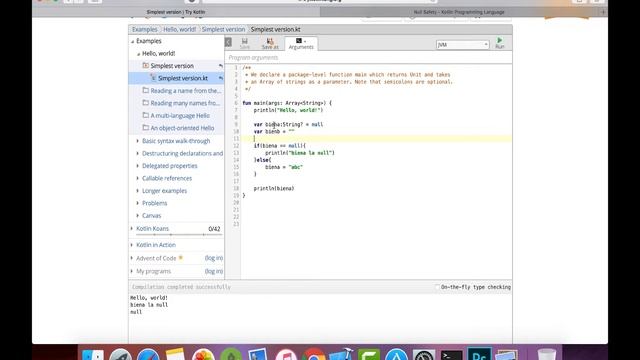Toggle On-the-fly type checking checkbox
Viewport: 640px width, 360px height.
point(437,287)
